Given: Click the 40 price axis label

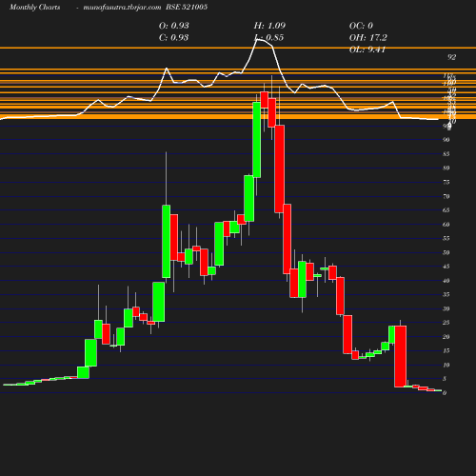Looking at the screenshot, I should [446, 281].
